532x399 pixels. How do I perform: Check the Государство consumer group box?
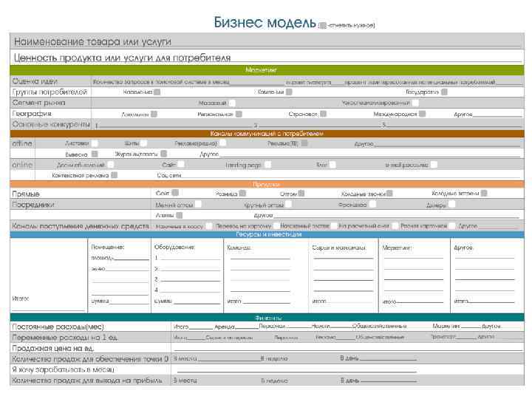point(444,92)
